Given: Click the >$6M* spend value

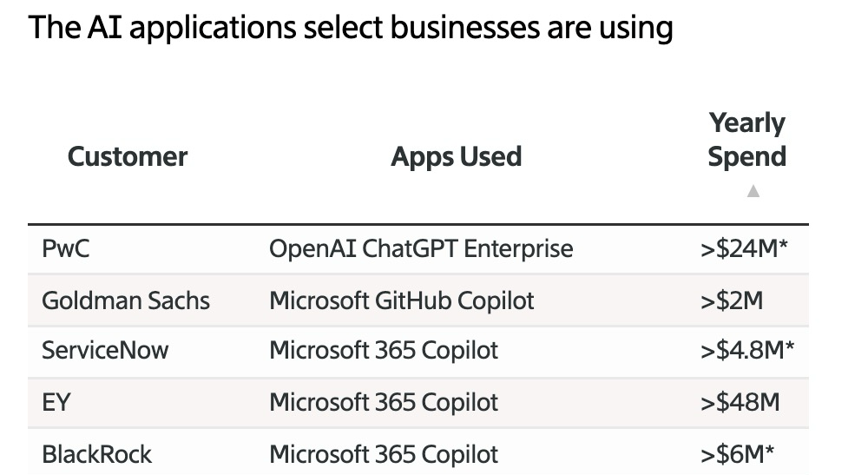Looking at the screenshot, I should [738, 453].
